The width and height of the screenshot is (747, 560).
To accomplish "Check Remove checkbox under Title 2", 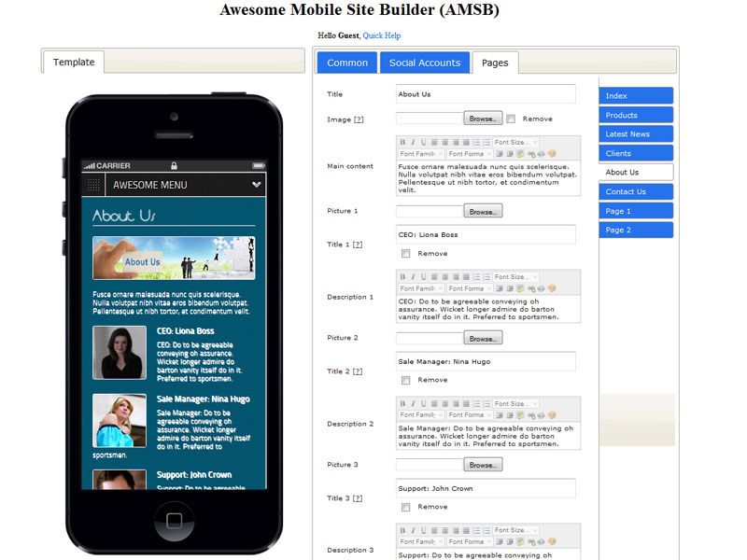I will pyautogui.click(x=405, y=380).
